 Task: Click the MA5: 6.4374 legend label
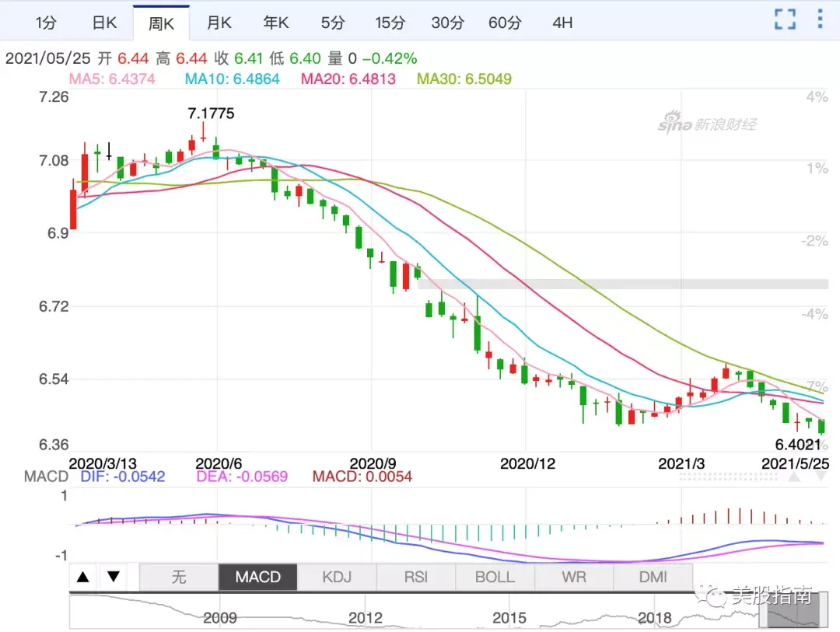112,79
